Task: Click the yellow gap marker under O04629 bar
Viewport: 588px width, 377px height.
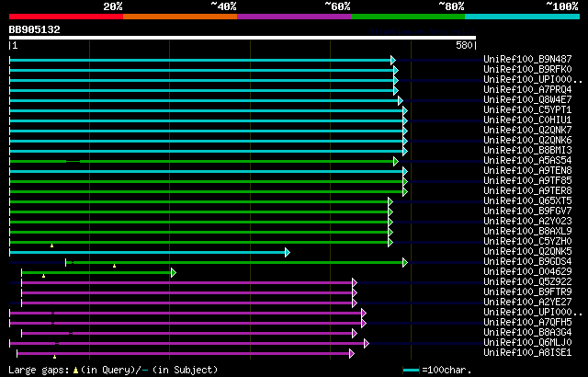Action: (43, 276)
